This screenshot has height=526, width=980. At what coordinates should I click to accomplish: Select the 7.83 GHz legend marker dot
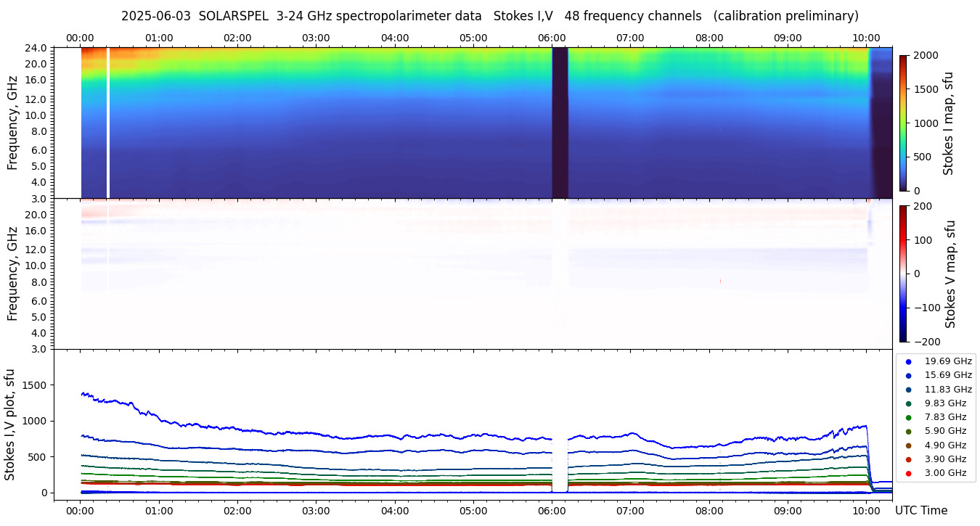coord(908,417)
